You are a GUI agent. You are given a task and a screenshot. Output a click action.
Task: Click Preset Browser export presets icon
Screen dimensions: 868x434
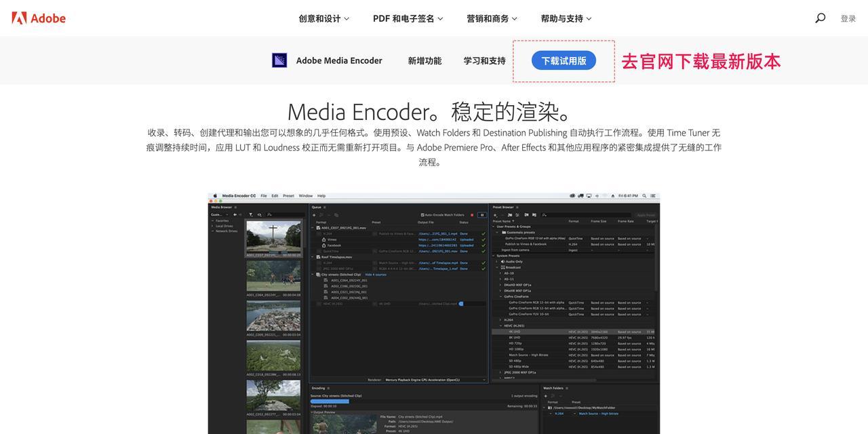534,215
